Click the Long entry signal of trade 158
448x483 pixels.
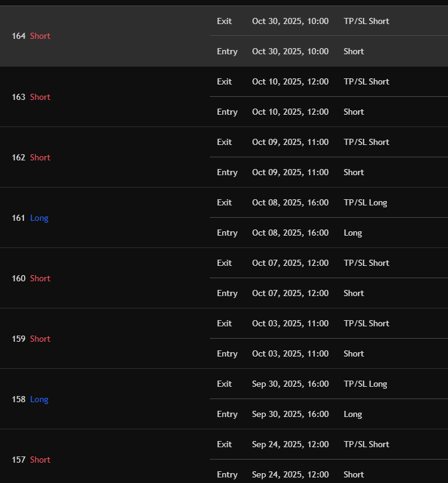pos(353,414)
